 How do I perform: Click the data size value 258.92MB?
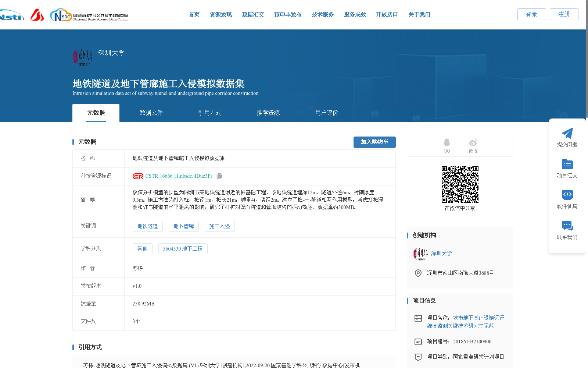[x=143, y=304]
